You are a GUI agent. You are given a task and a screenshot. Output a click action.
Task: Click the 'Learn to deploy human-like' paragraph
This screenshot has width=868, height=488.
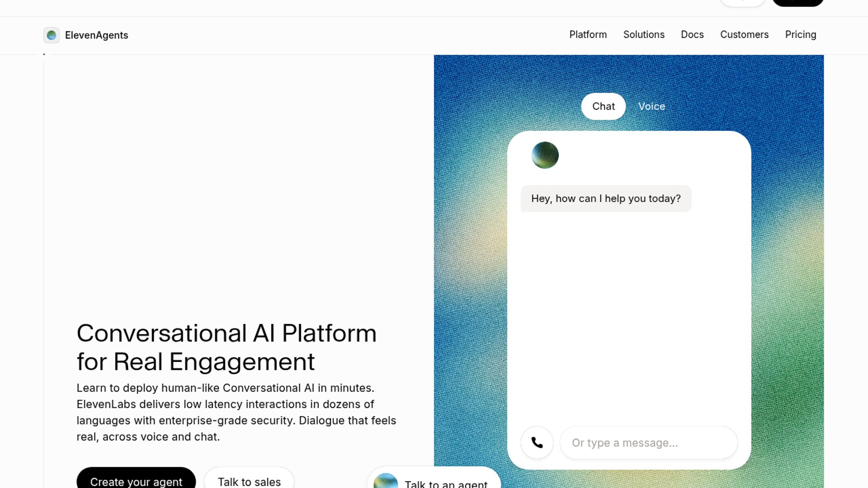click(x=236, y=413)
